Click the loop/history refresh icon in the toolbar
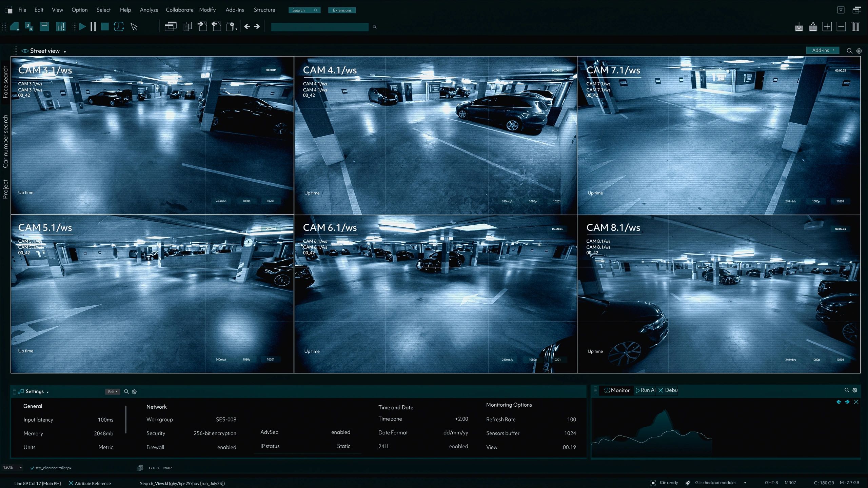Image resolution: width=868 pixels, height=488 pixels. click(x=119, y=26)
